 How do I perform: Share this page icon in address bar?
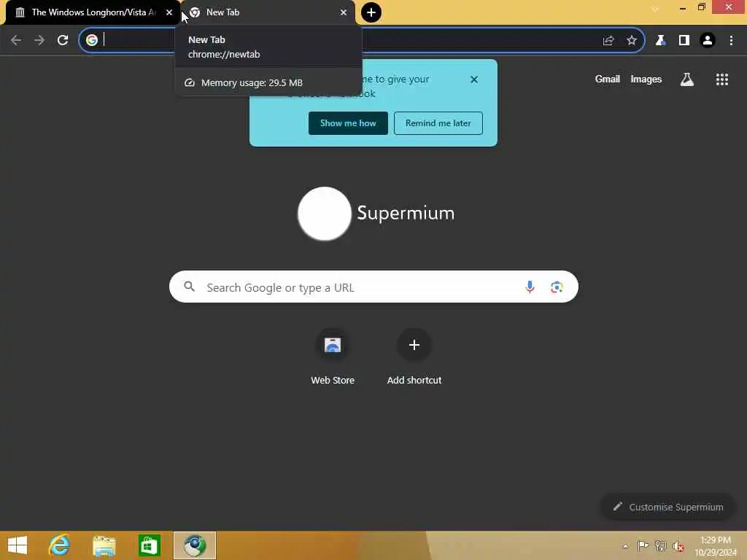coord(608,41)
